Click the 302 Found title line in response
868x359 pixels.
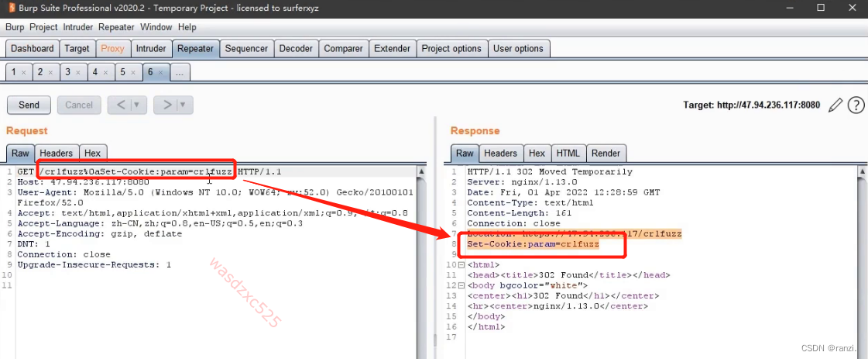569,275
